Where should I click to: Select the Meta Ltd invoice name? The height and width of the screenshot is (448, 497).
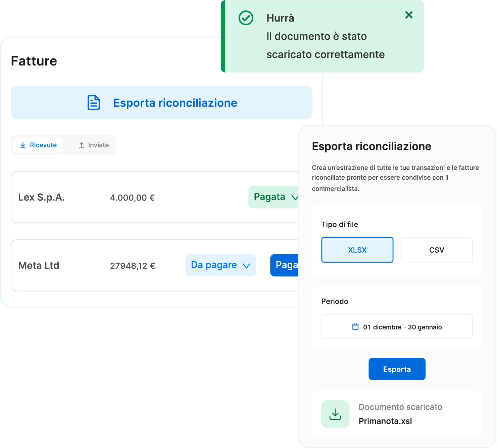coord(39,266)
